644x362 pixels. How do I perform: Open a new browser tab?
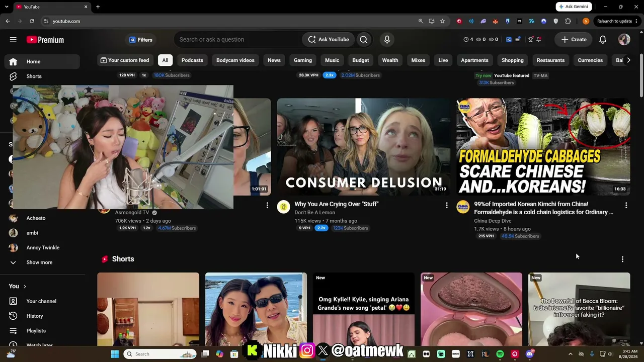[98, 7]
